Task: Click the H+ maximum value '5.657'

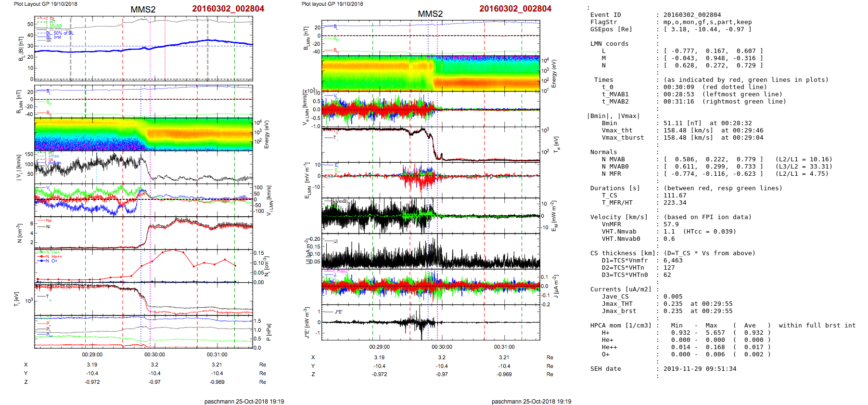Action: click(715, 333)
